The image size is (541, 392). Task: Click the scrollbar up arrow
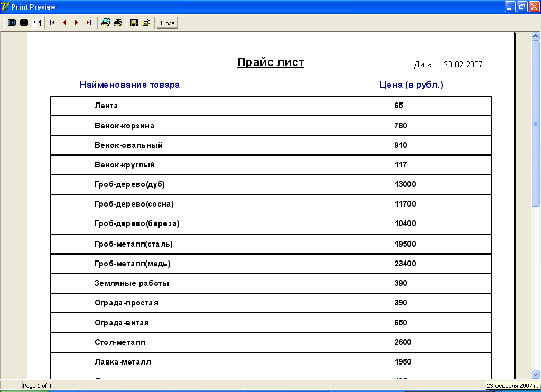pyautogui.click(x=536, y=36)
